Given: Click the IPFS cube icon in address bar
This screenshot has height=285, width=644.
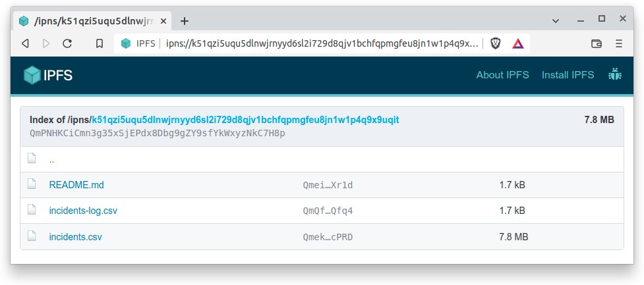Looking at the screenshot, I should 126,43.
